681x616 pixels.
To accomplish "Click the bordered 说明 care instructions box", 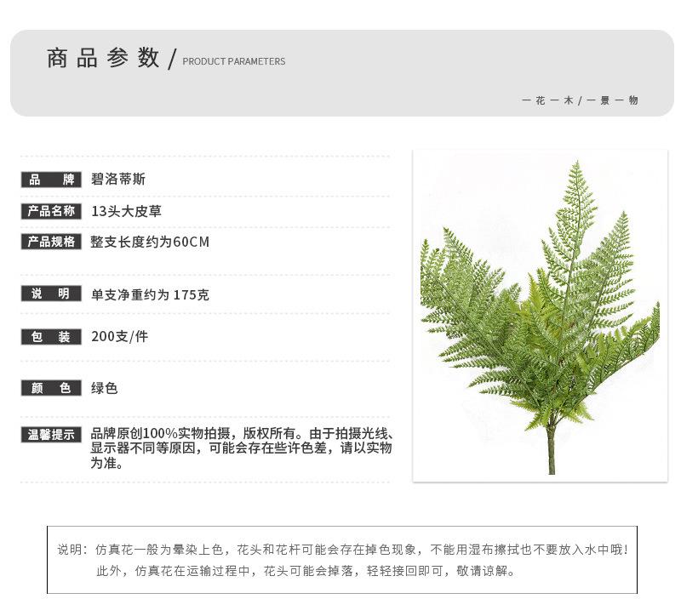I will click(342, 560).
